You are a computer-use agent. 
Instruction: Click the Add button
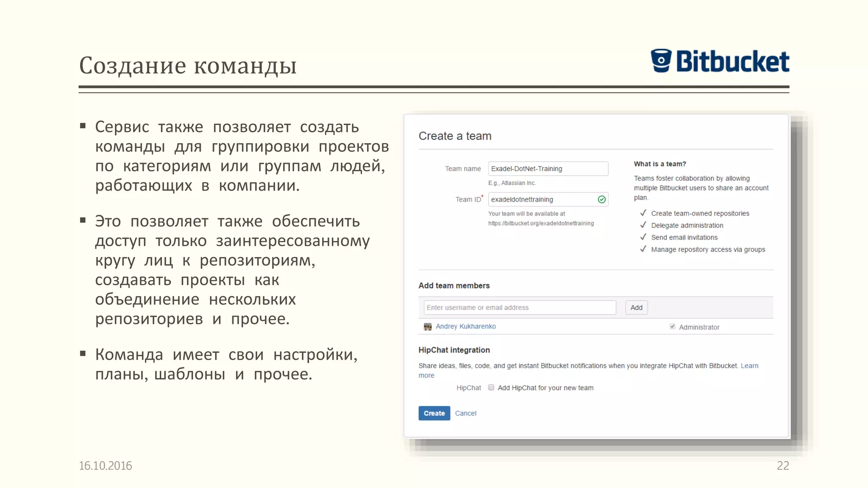pyautogui.click(x=636, y=308)
